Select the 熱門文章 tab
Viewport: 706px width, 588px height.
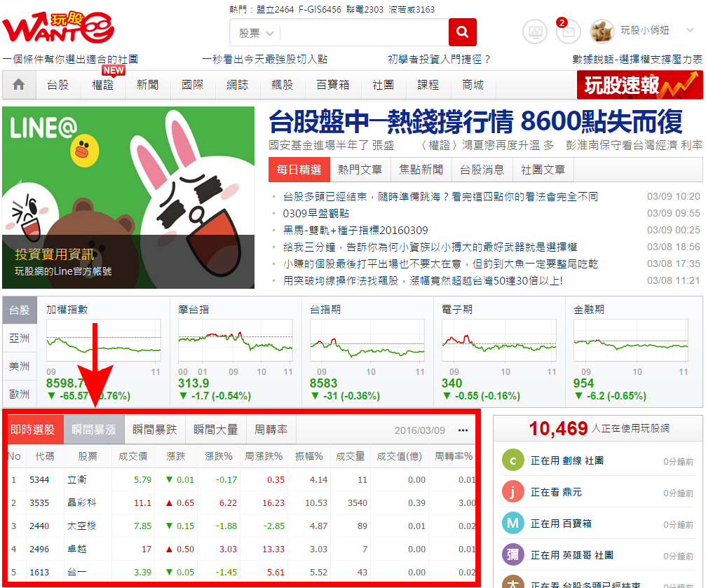pos(360,170)
